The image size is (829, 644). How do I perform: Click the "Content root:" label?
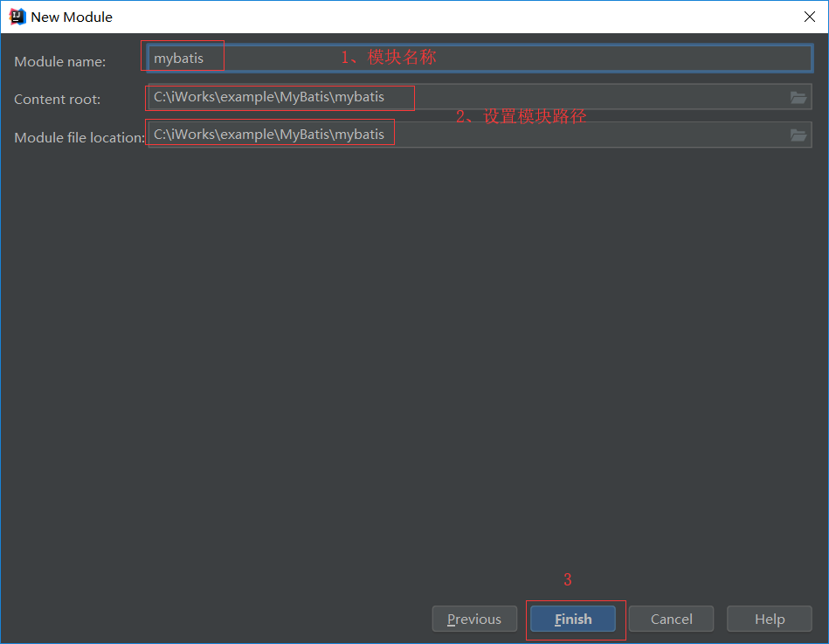pyautogui.click(x=57, y=100)
